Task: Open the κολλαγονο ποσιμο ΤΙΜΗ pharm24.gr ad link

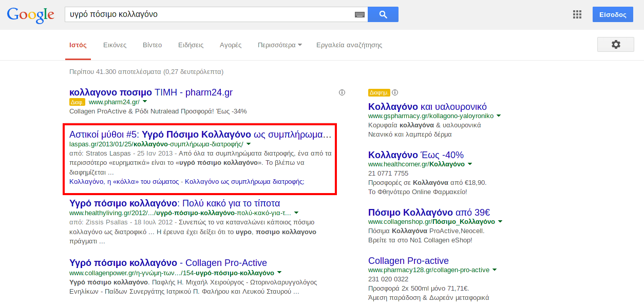Action: (151, 92)
